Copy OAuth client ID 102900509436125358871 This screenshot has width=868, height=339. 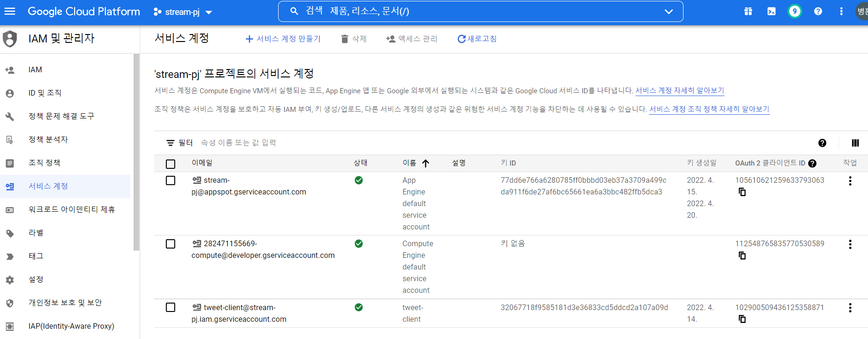point(742,319)
